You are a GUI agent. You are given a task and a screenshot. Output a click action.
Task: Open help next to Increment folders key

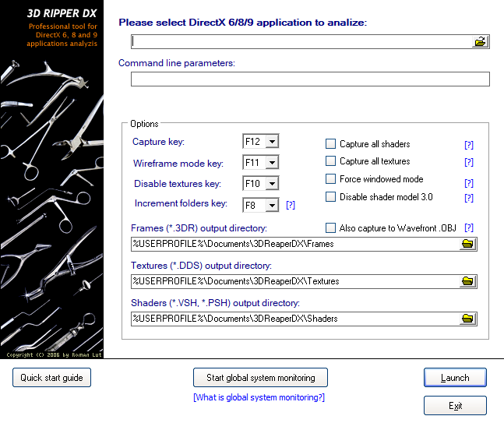[x=291, y=205]
